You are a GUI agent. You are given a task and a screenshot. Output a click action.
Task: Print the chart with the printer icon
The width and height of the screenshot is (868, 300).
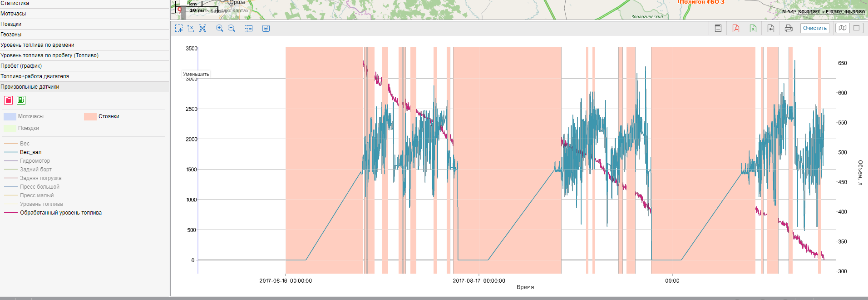tap(788, 28)
